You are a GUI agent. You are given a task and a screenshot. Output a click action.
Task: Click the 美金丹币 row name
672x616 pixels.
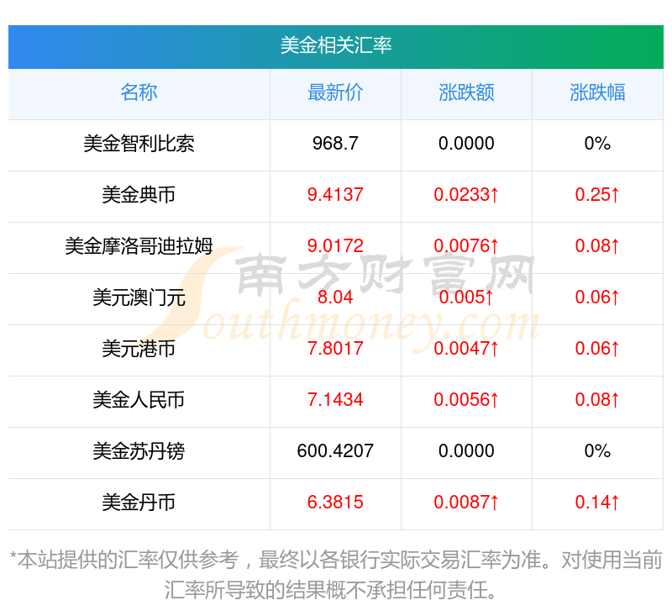[139, 503]
